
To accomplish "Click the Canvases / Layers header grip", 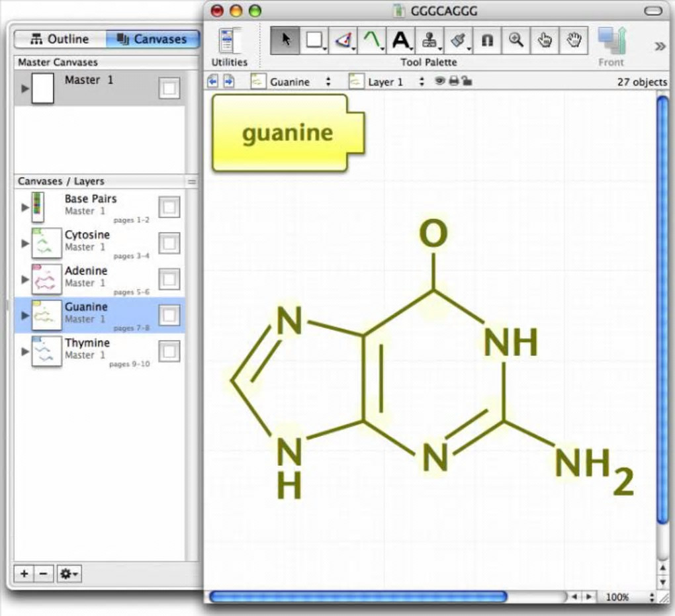I will pyautogui.click(x=191, y=182).
